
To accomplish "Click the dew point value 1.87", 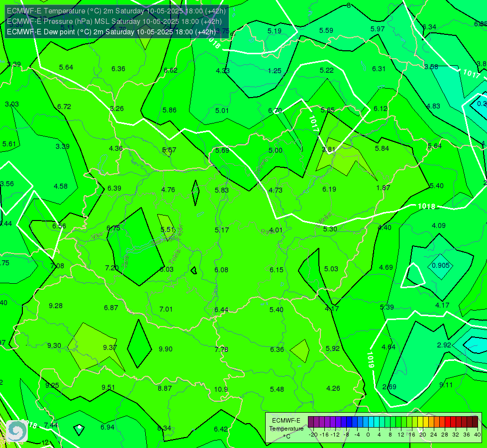I will 383,188.
